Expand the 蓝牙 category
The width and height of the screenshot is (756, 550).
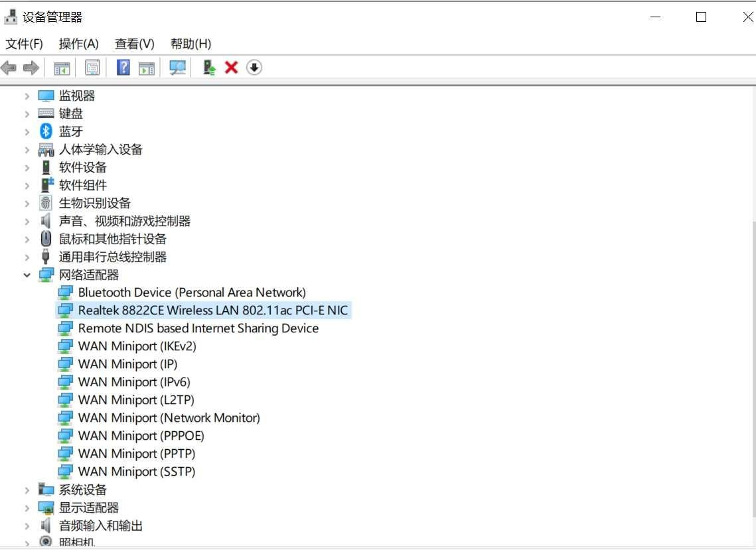(27, 131)
